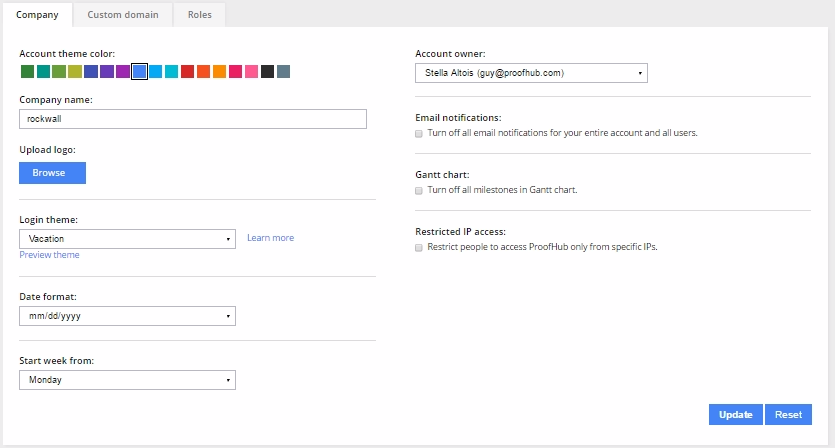The image size is (835, 448).
Task: Pick the dark green theme color
Action: click(x=27, y=71)
